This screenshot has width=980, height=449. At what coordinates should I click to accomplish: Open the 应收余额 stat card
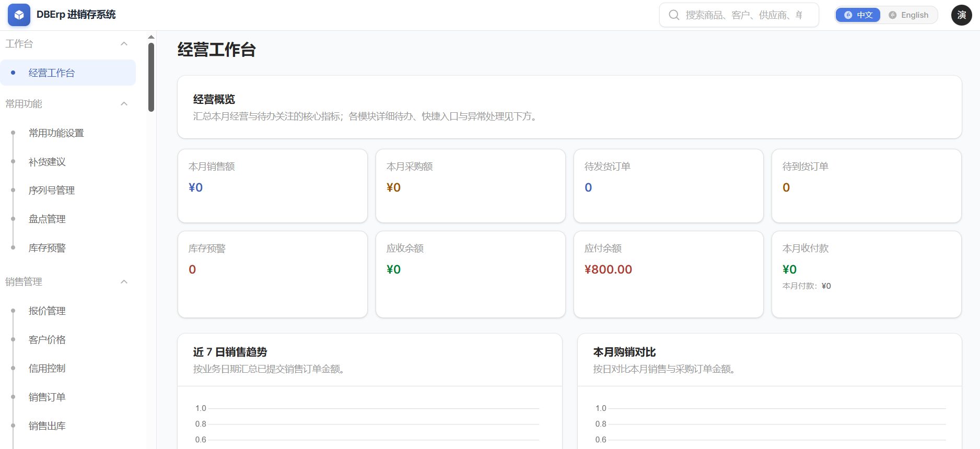point(471,274)
